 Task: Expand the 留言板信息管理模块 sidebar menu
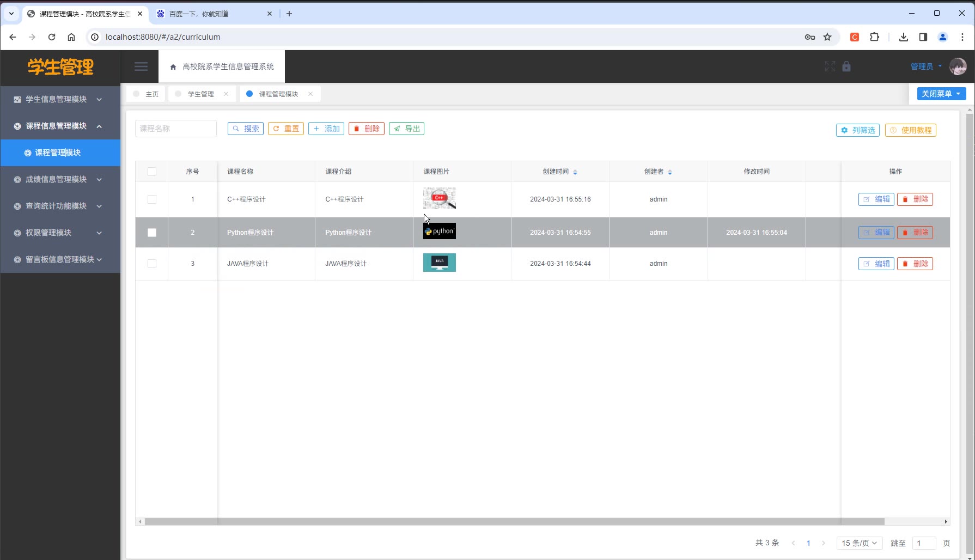(60, 259)
